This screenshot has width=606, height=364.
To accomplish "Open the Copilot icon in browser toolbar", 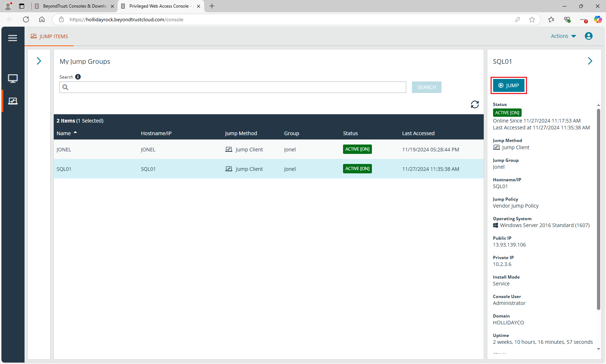I will (598, 19).
